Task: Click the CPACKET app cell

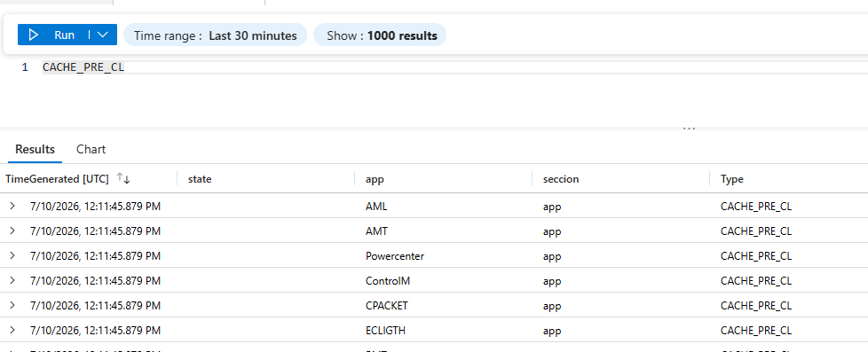Action: click(x=386, y=306)
